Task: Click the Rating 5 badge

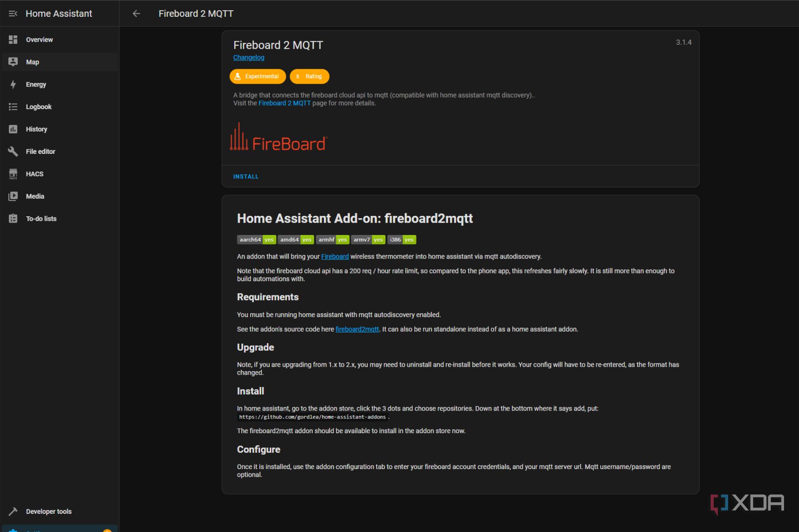Action: (x=310, y=76)
